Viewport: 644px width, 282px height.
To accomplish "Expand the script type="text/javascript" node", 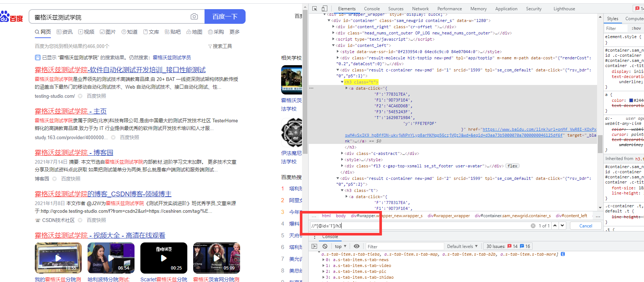I will pyautogui.click(x=333, y=39).
